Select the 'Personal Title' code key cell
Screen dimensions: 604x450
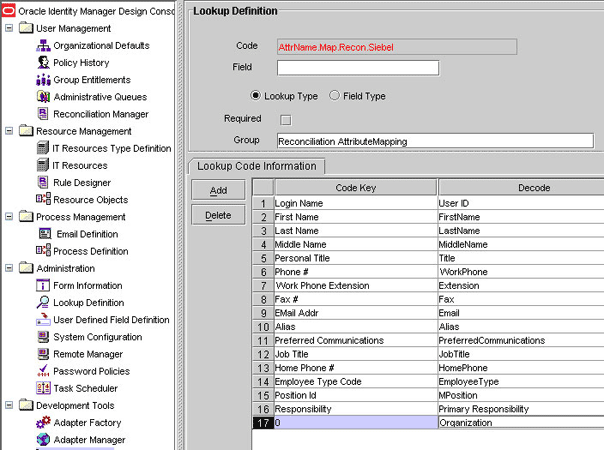click(x=356, y=258)
